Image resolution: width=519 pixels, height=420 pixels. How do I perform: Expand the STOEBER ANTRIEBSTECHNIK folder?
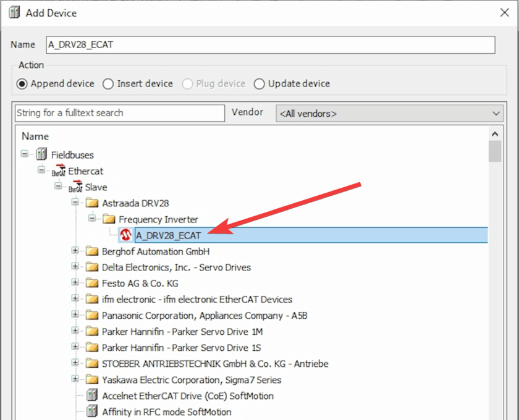(75, 363)
